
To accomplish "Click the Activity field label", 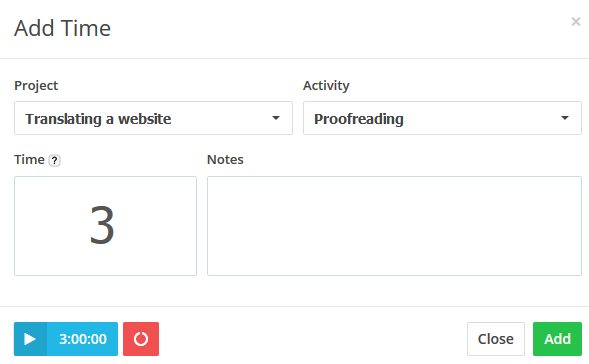I will tap(326, 86).
